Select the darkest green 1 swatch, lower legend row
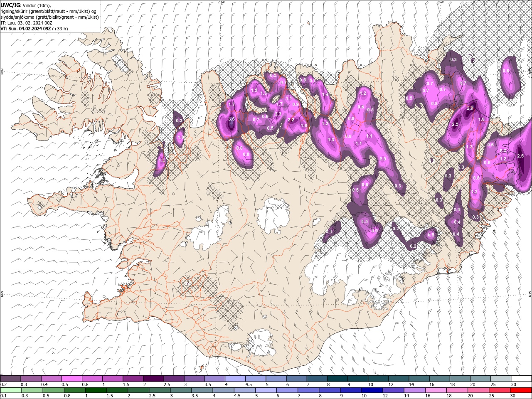The image size is (532, 399). point(96,390)
